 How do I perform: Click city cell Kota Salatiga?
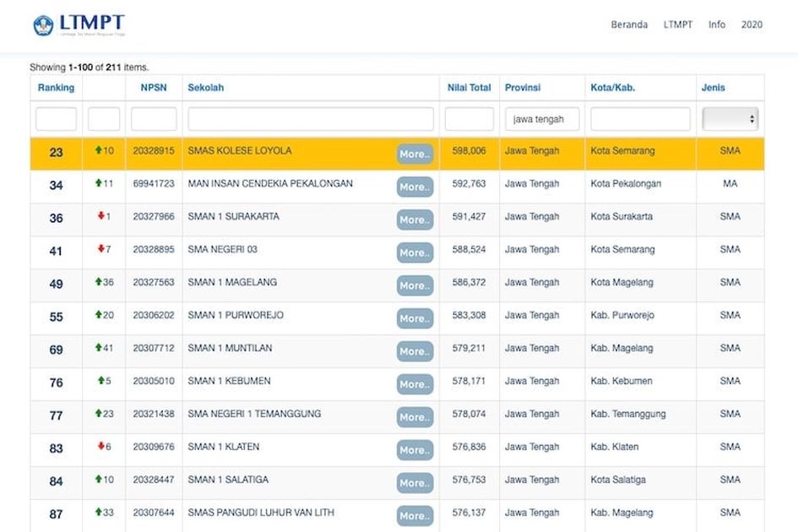pyautogui.click(x=618, y=480)
